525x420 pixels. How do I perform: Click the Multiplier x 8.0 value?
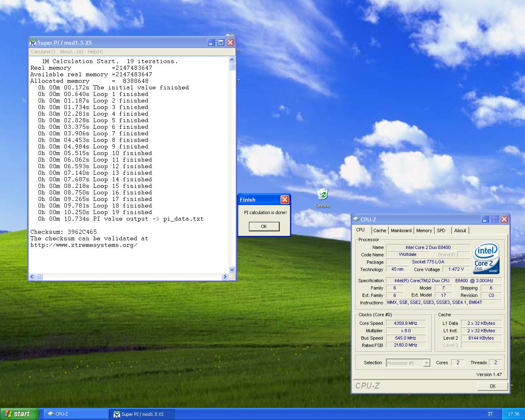point(405,331)
